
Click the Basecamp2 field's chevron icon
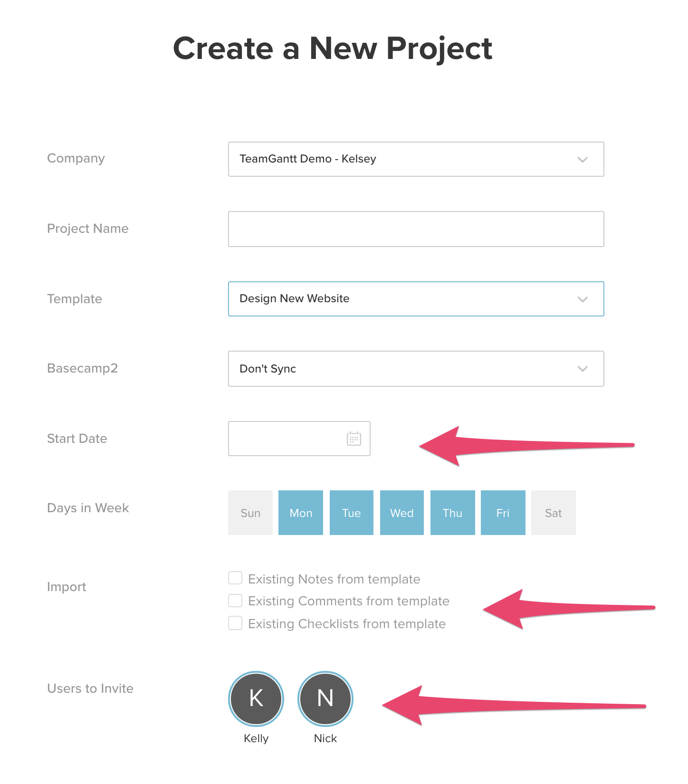click(583, 369)
